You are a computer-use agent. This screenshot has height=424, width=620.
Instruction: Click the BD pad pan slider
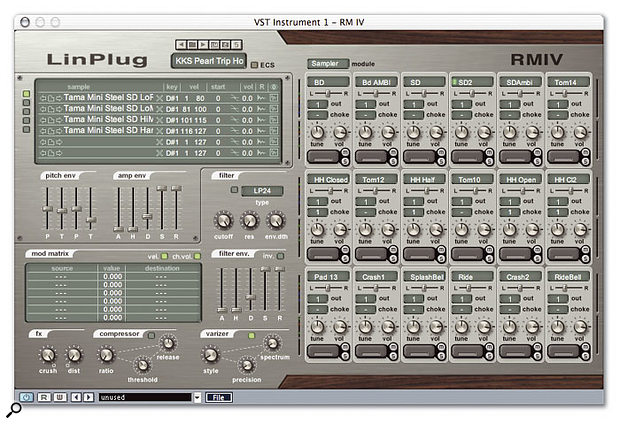coord(328,93)
